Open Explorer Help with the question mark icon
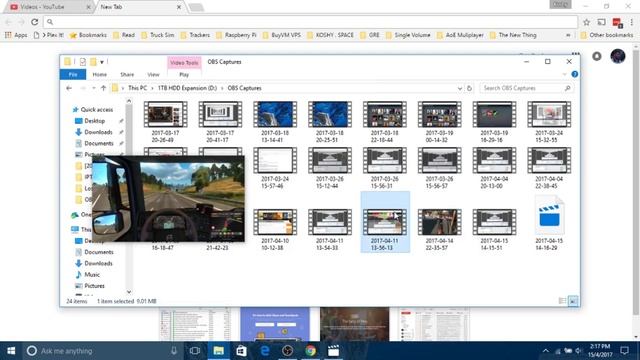This screenshot has height=360, width=640. click(575, 74)
